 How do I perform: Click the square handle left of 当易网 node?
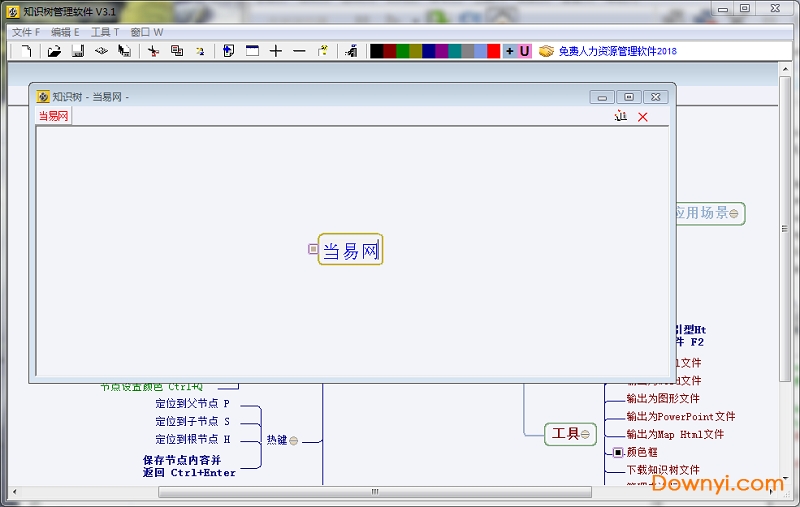click(x=313, y=249)
